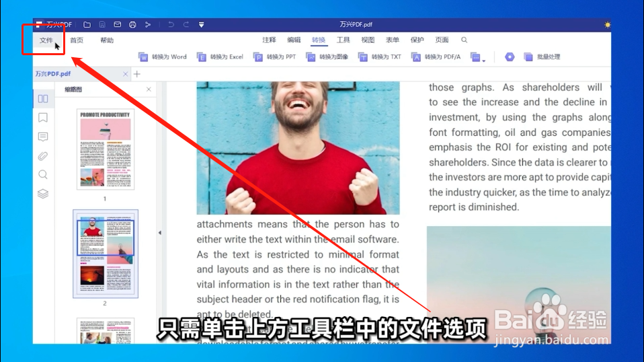Convert the PDF with 转换为 PPT
Screen dimensions: 644x362
pos(274,57)
